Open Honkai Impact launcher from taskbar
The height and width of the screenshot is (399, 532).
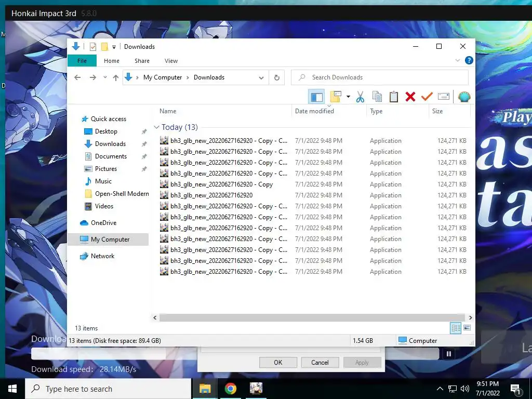pyautogui.click(x=256, y=389)
